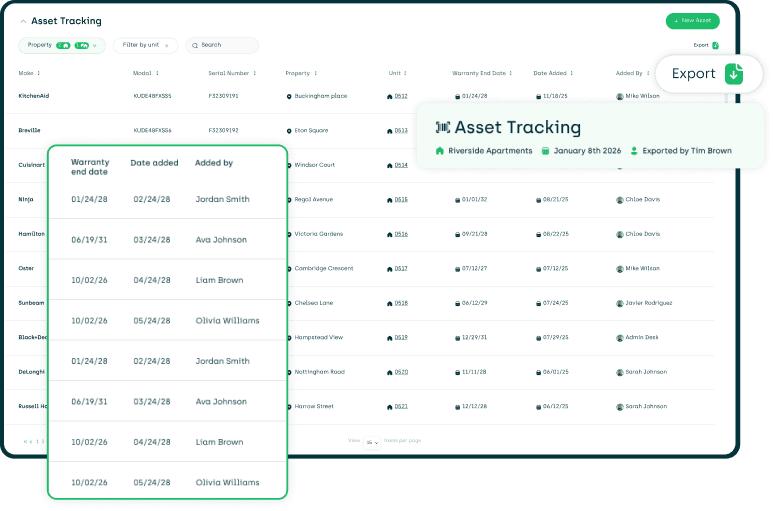
Task: Click house icon next to unit 0516
Action: click(x=389, y=235)
